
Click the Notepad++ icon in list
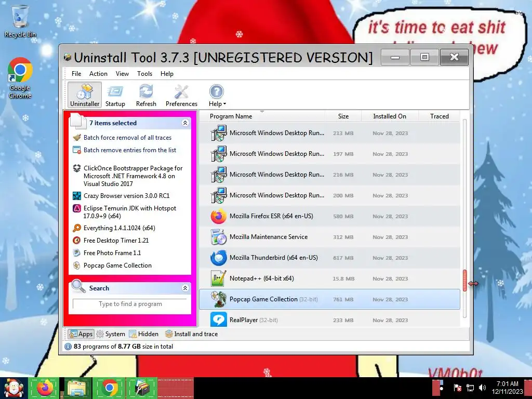coord(219,278)
